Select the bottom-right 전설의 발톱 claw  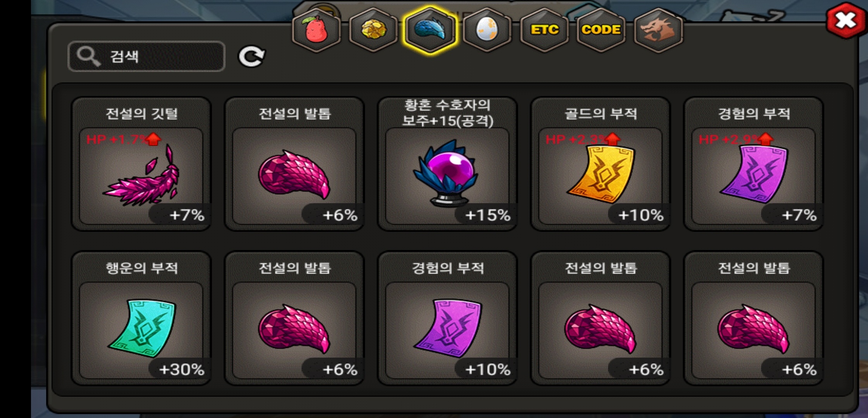click(754, 319)
